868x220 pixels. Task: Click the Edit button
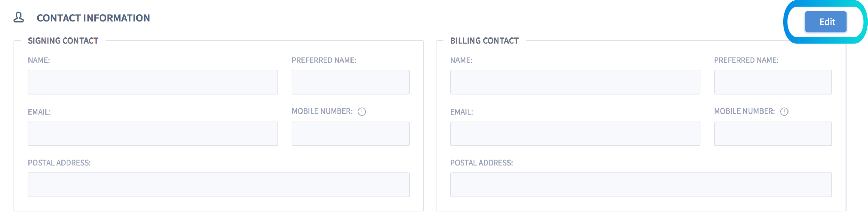coord(825,22)
